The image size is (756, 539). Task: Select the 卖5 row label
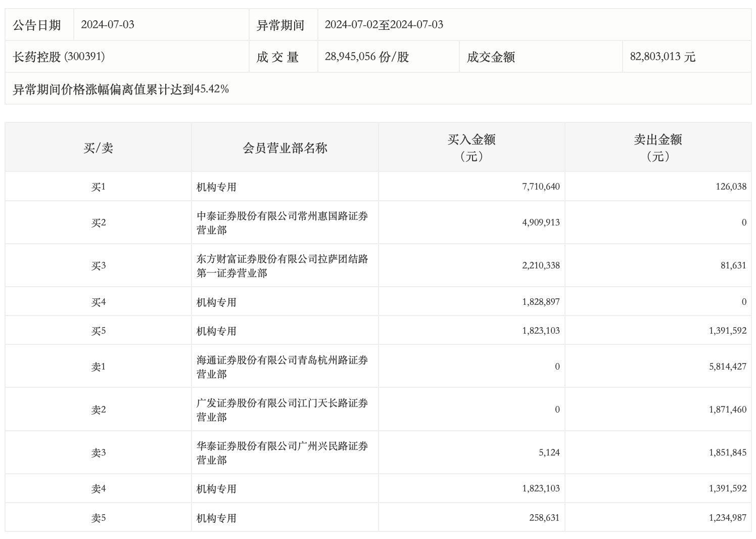click(x=99, y=518)
